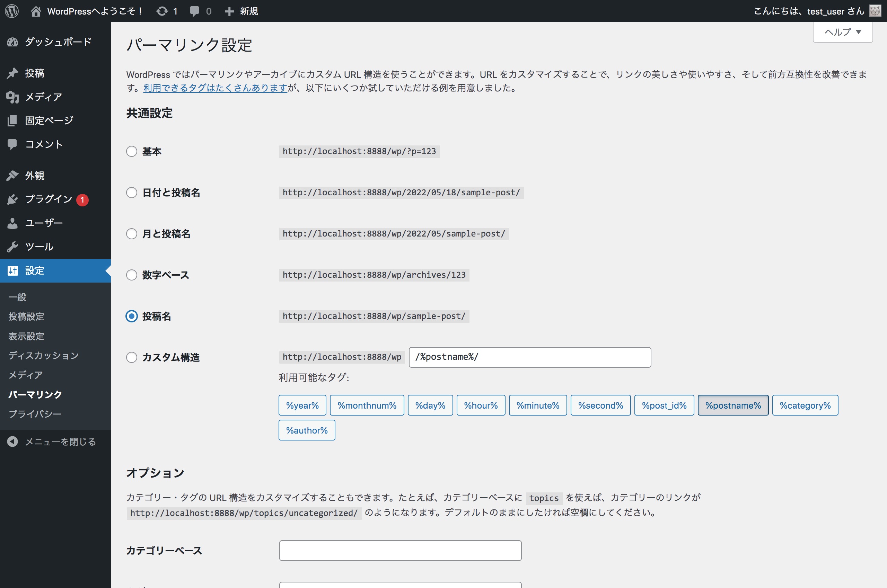This screenshot has height=588, width=887.
Task: Click into the カテゴリーベース text field
Action: tap(400, 550)
